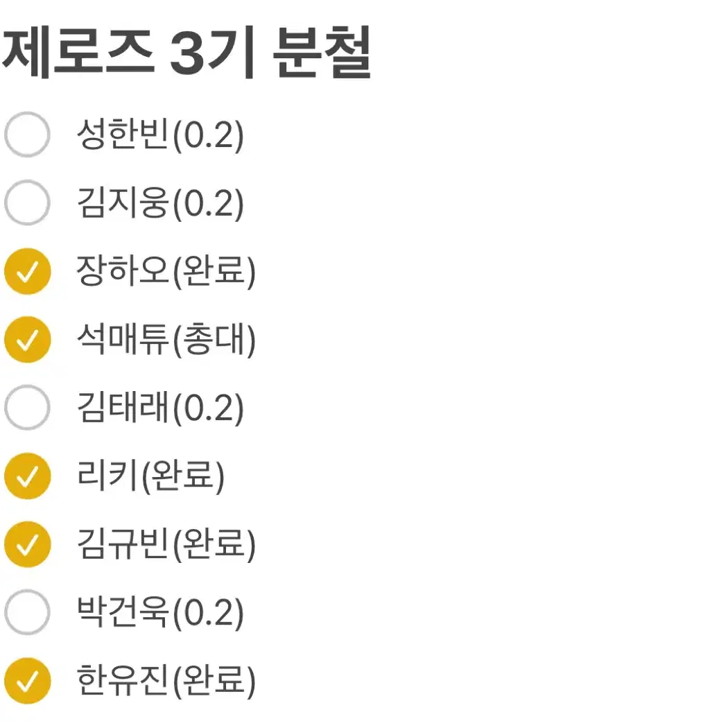The width and height of the screenshot is (728, 728).
Task: Click the 리키(완료) option label
Action: [150, 476]
